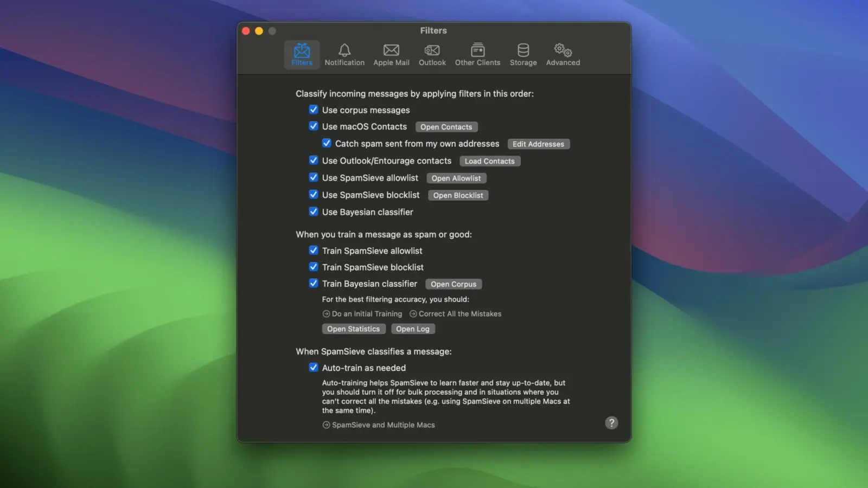Viewport: 868px width, 488px height.
Task: Open the SpamSieve Blocklist
Action: click(458, 195)
